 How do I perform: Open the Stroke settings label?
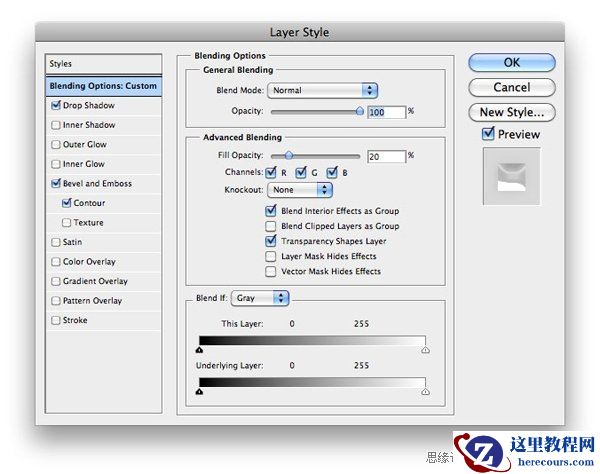click(75, 320)
